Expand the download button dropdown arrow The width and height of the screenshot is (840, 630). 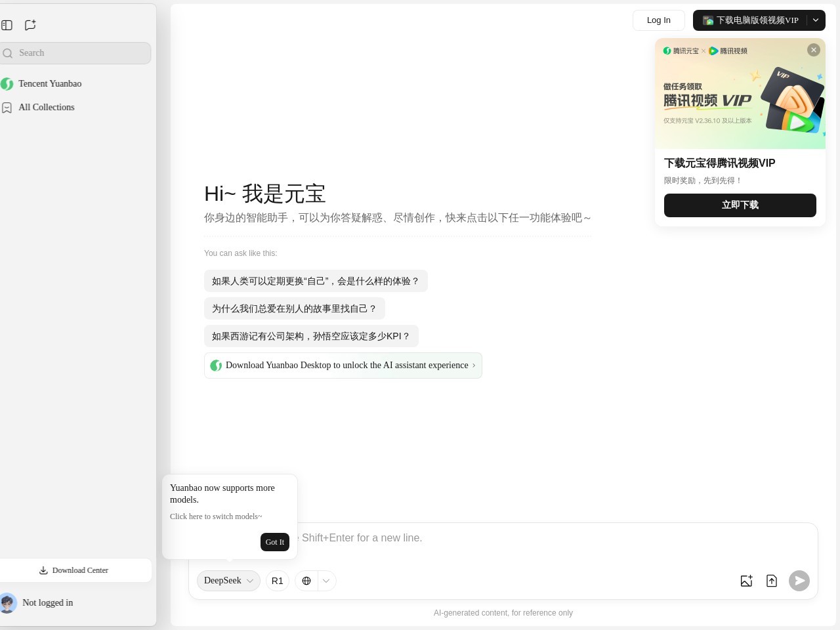816,20
